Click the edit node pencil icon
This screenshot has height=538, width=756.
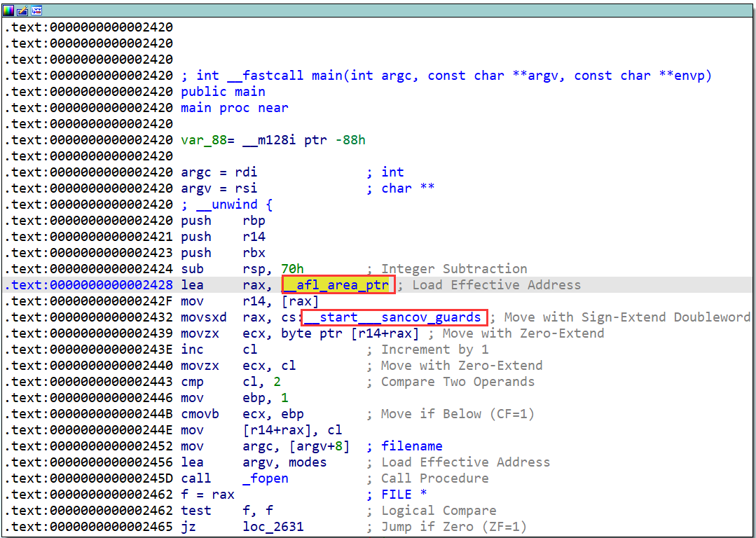(x=22, y=10)
